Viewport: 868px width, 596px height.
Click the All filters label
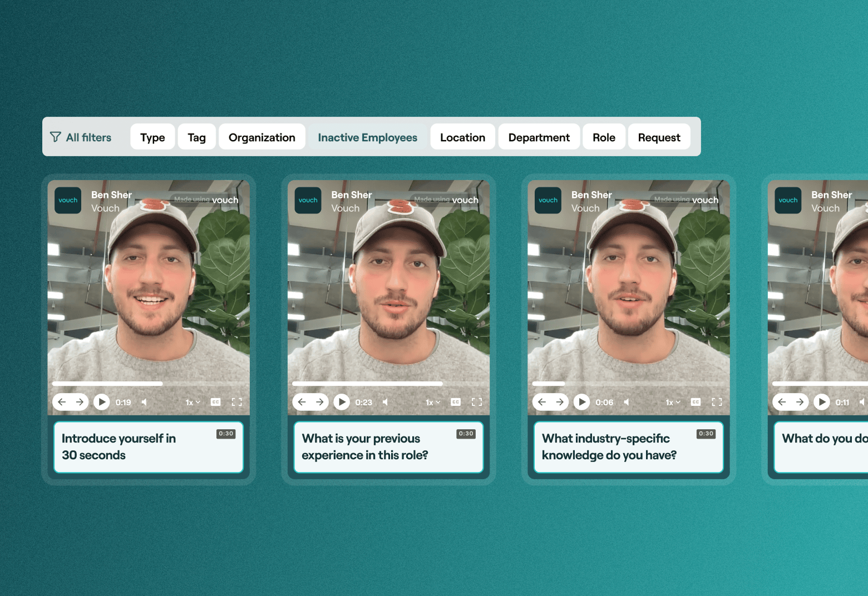88,137
